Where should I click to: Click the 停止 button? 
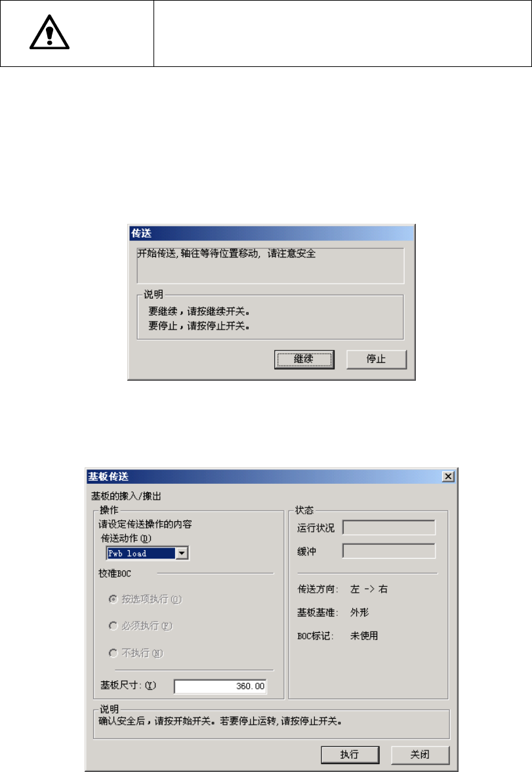pos(377,360)
